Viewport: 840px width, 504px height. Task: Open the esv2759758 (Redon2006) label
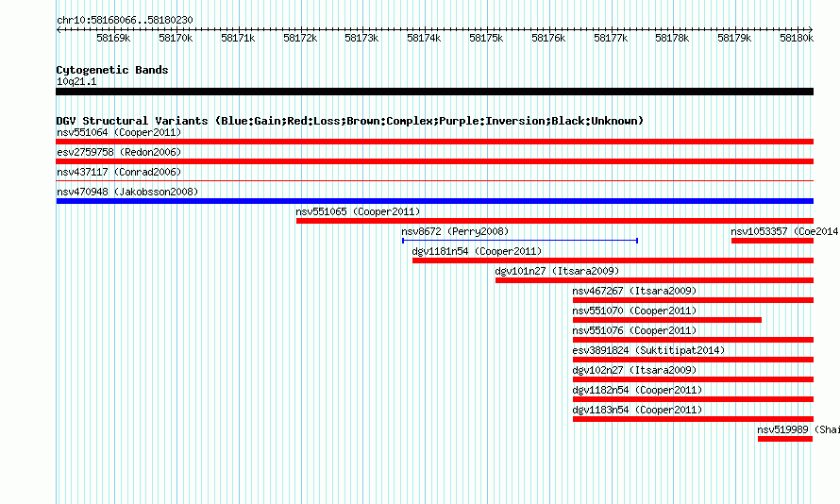coord(119,152)
